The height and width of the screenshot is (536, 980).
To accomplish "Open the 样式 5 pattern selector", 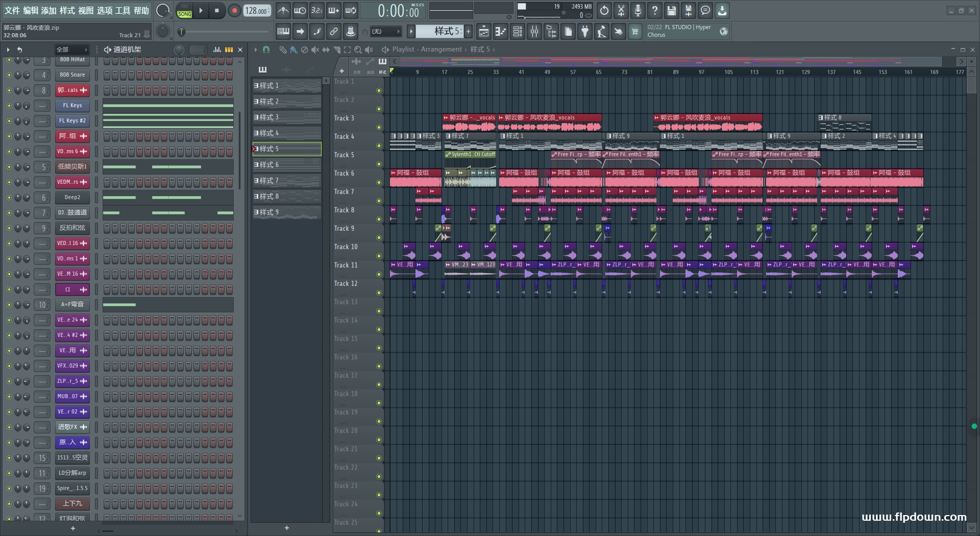I will point(439,32).
